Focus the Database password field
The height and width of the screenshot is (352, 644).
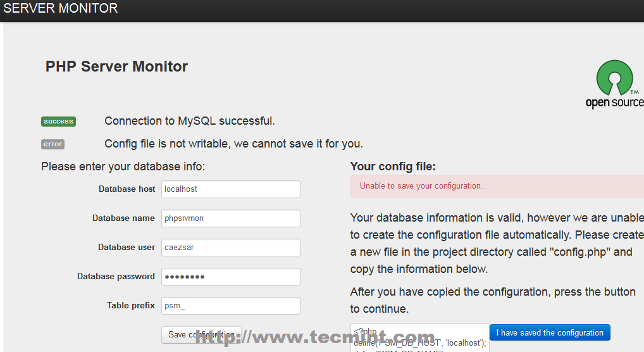click(230, 277)
